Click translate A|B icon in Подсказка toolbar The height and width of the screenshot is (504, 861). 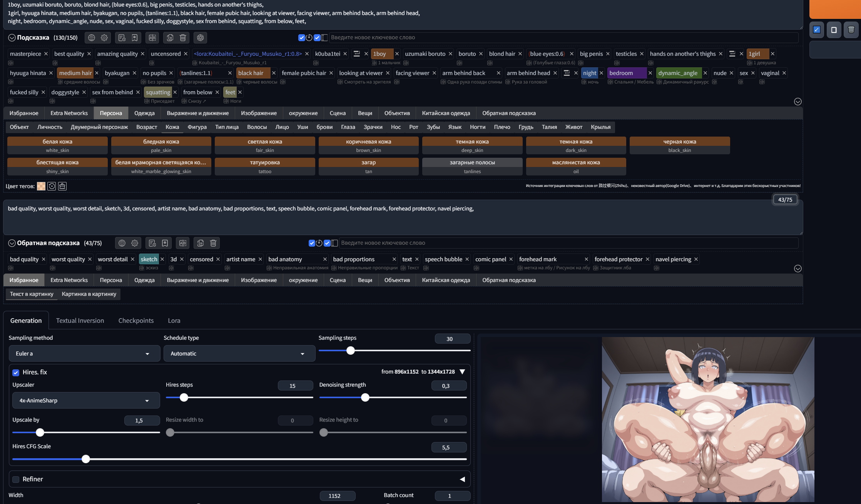tap(152, 38)
